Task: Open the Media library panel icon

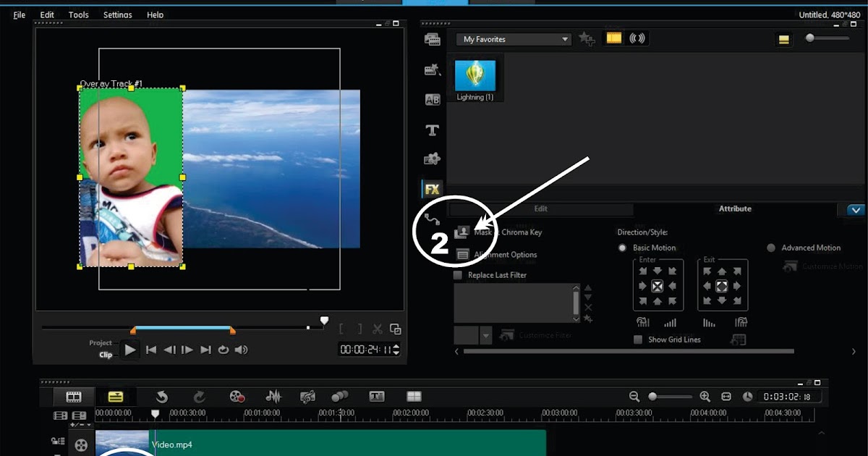Action: [x=432, y=39]
